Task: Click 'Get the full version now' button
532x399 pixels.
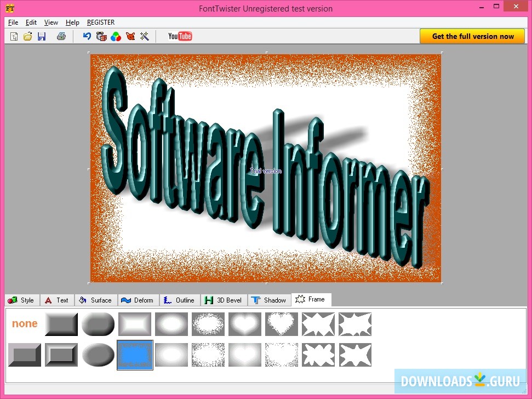Action: [x=473, y=36]
